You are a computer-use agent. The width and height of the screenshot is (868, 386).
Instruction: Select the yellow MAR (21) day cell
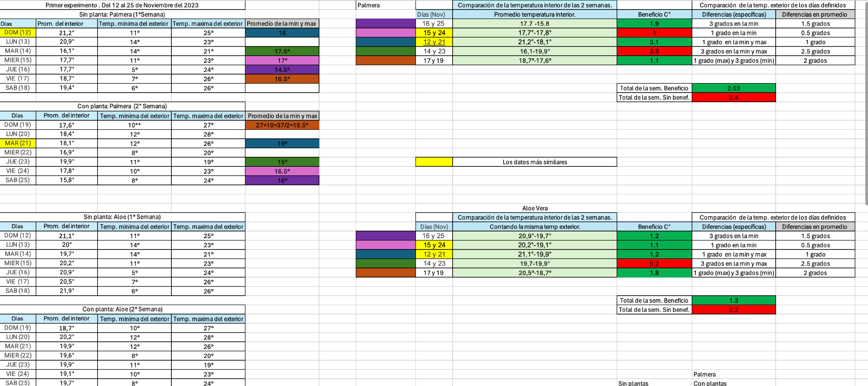[18, 143]
